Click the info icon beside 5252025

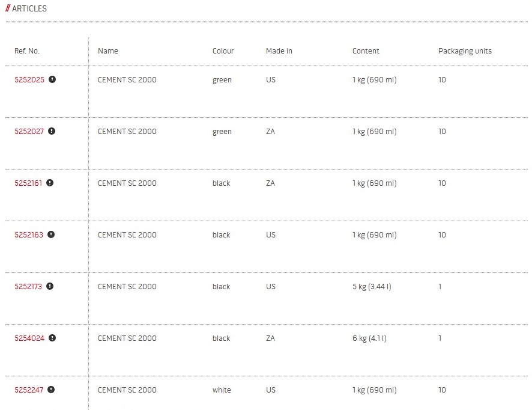[52, 79]
